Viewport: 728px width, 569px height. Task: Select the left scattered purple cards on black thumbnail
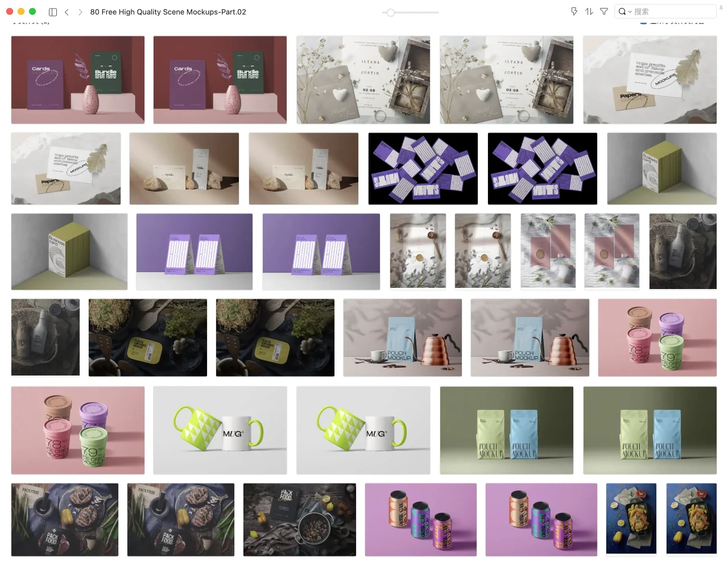point(423,168)
